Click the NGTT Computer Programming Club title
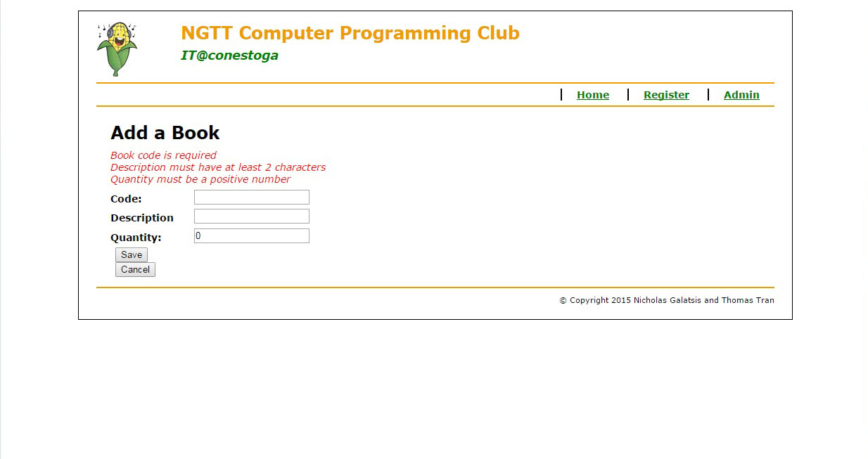868x459 pixels. [x=350, y=33]
